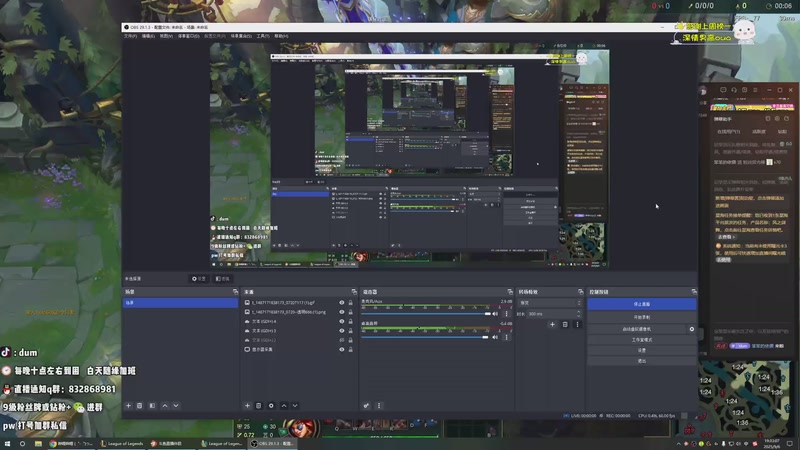
Task: Toggle visibility of Display Capture source
Action: tap(342, 349)
